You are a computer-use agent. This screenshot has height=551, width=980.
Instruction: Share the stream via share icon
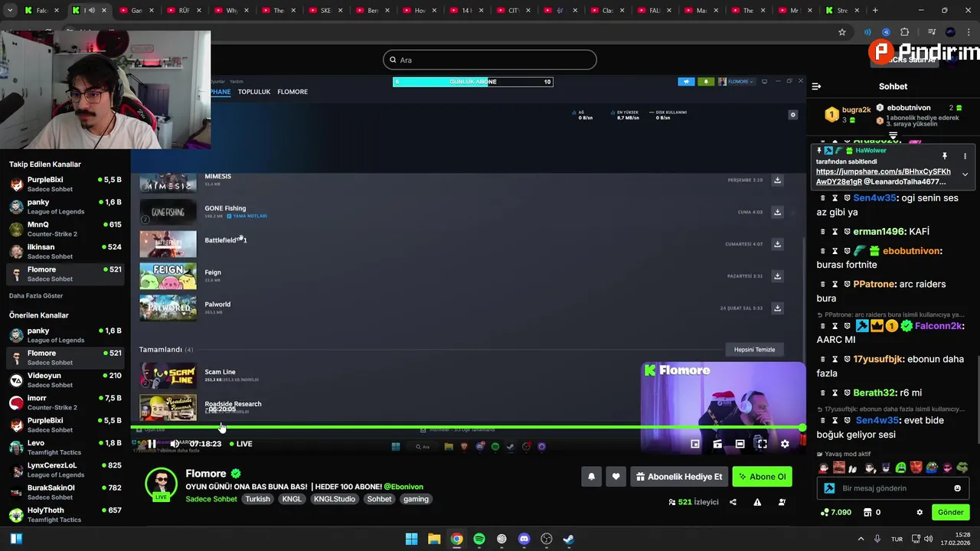click(733, 502)
